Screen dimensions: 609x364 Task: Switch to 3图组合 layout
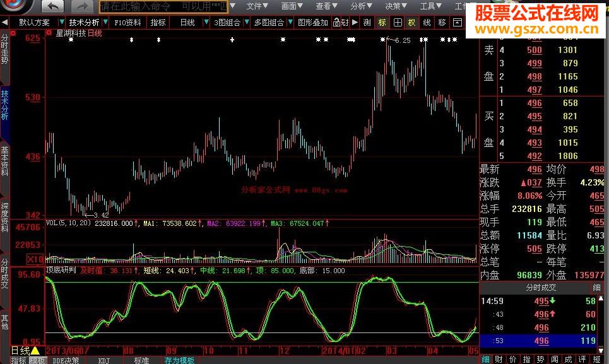pos(227,23)
